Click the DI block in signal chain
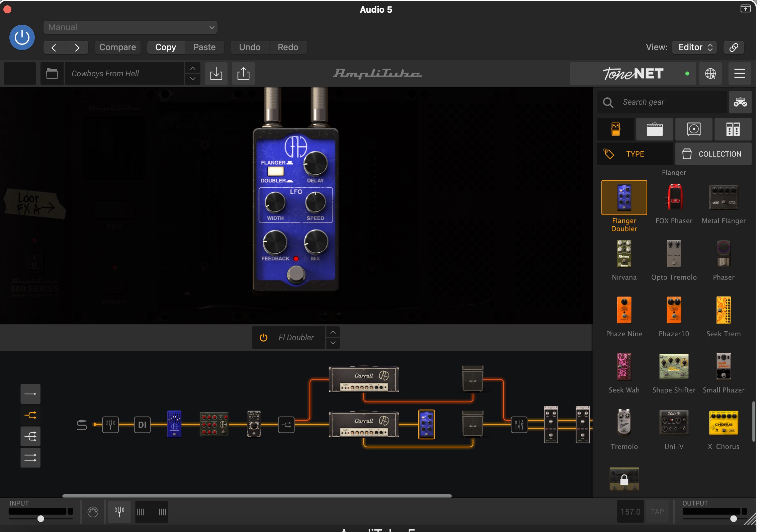Image resolution: width=757 pixels, height=532 pixels. [x=142, y=425]
